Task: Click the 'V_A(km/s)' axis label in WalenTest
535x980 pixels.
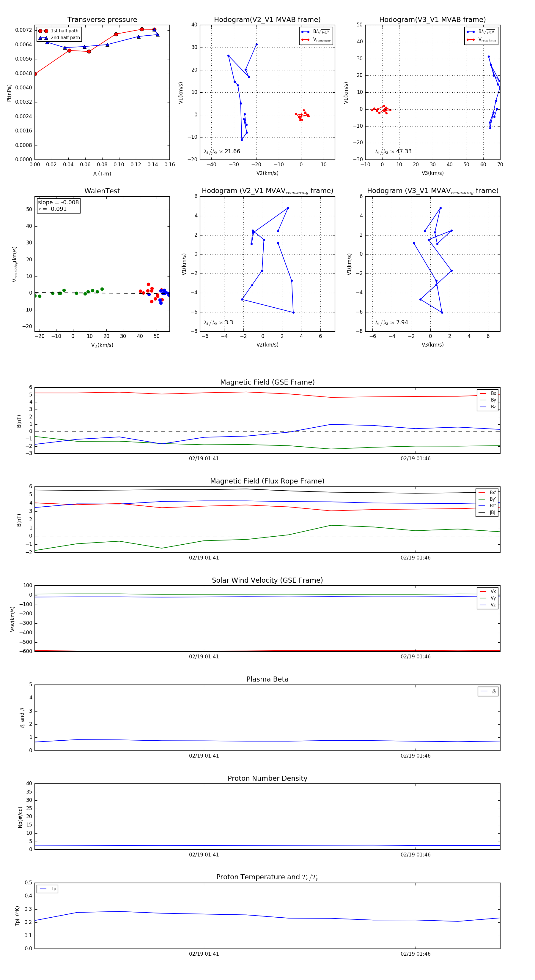Action: click(102, 345)
